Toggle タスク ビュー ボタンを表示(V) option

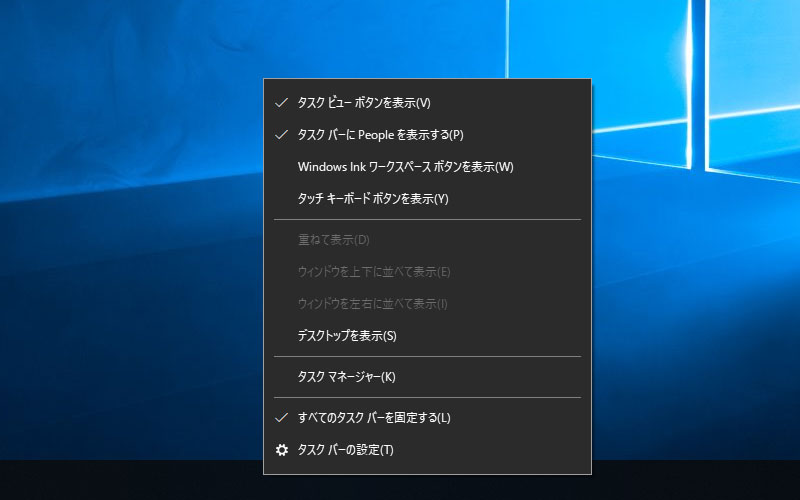pyautogui.click(x=427, y=103)
